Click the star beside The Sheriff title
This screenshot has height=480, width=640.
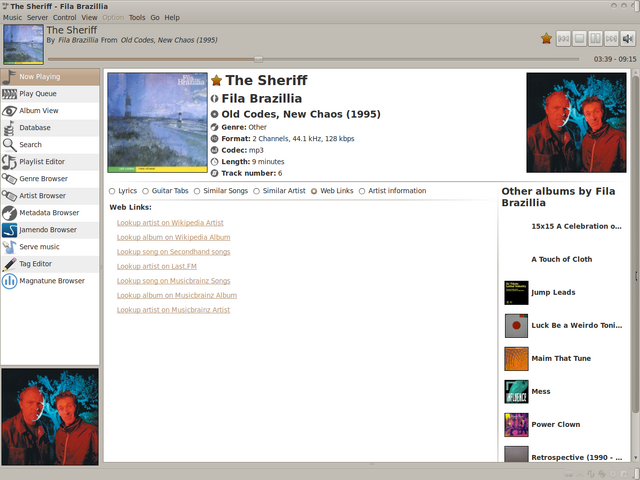point(216,80)
